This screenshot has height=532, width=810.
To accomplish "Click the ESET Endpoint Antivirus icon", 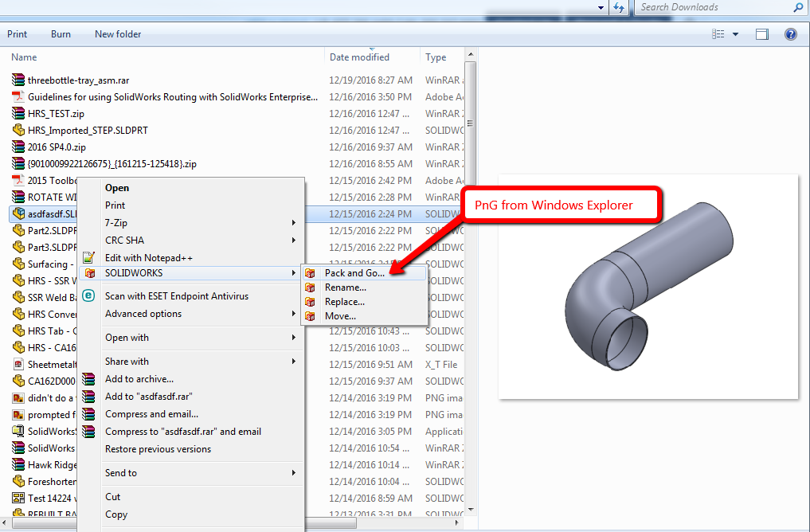I will pyautogui.click(x=89, y=295).
